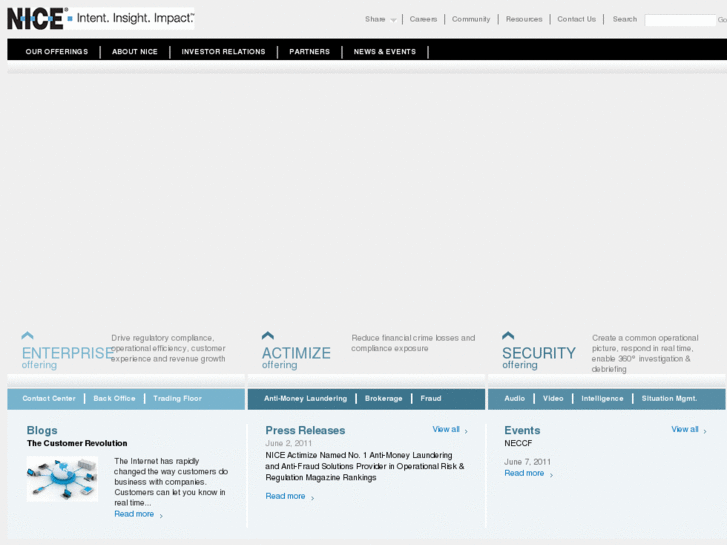
Task: Select the Contact Center tab
Action: [49, 398]
